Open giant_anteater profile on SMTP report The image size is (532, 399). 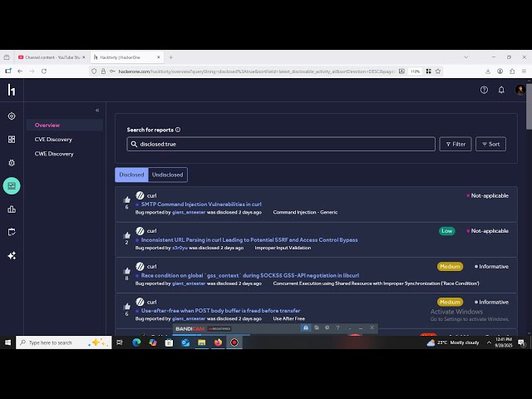pos(189,213)
